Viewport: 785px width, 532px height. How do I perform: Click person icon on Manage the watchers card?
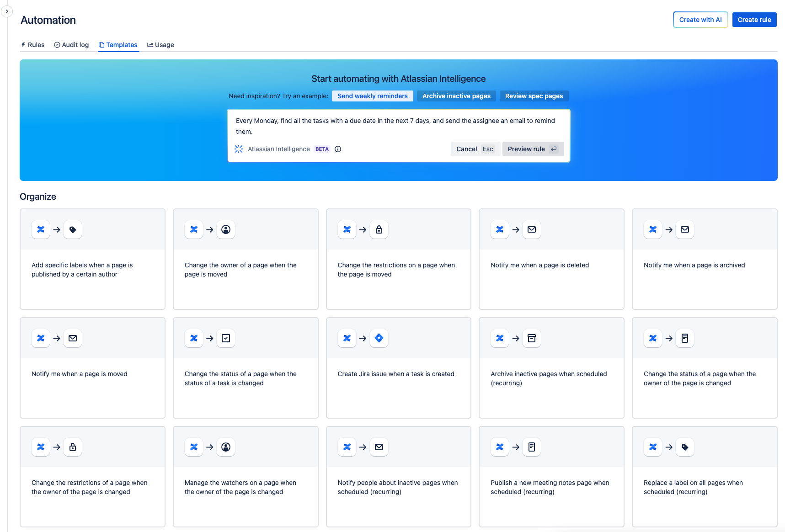[x=226, y=447]
